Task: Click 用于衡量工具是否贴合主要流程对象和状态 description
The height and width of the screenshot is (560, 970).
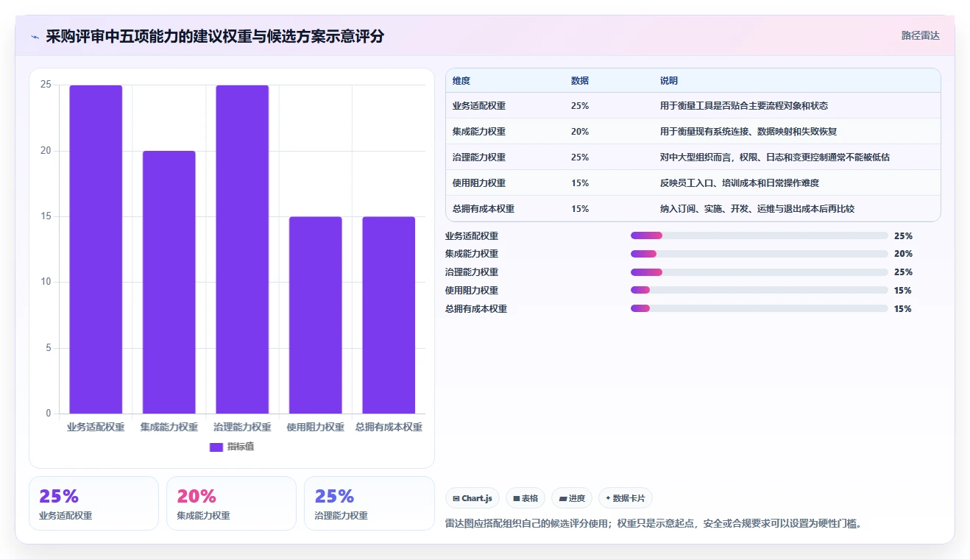Action: (744, 106)
